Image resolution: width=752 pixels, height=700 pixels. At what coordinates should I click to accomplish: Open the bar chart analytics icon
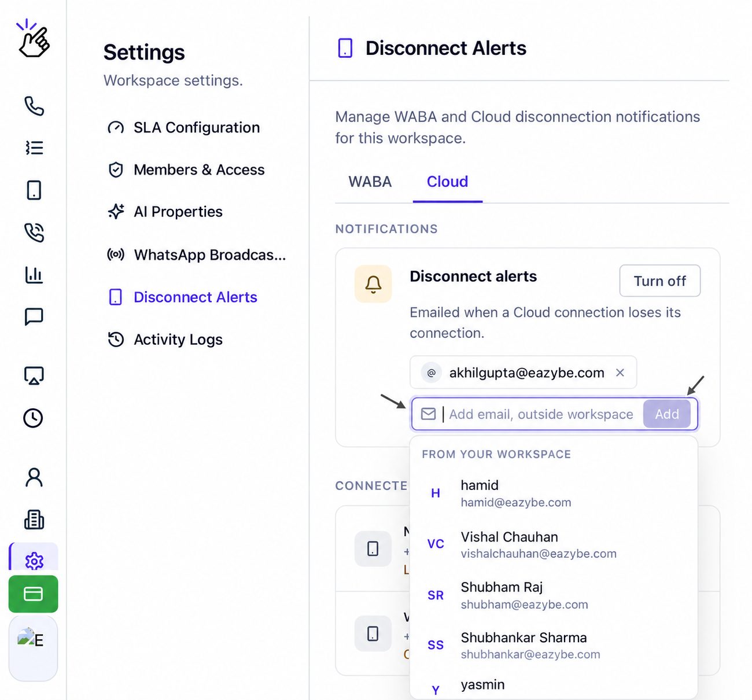34,274
